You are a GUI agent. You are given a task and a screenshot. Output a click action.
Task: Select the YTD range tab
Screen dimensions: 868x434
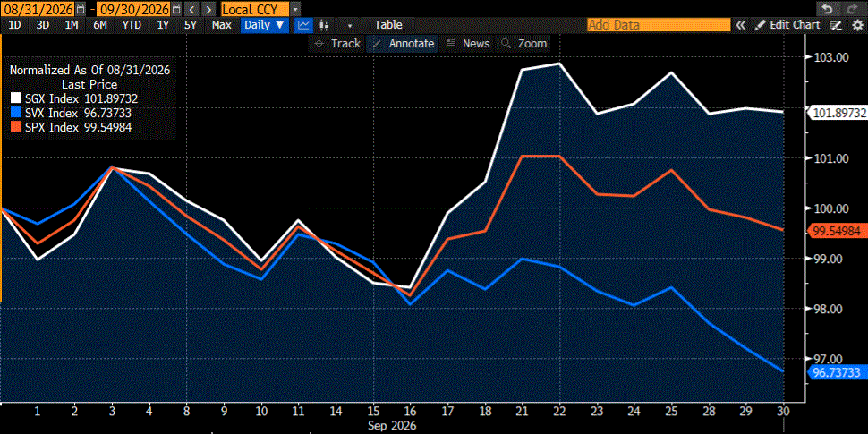click(x=132, y=25)
